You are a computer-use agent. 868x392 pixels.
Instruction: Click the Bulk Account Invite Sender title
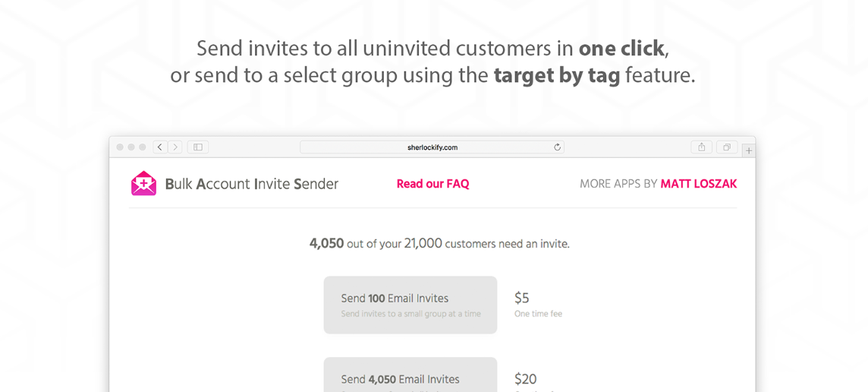click(251, 184)
